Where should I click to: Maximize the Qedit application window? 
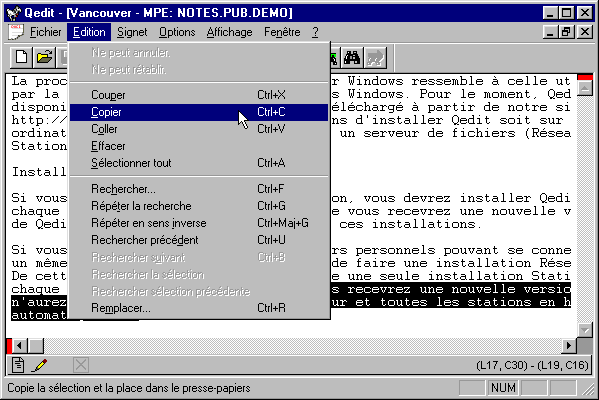tap(566, 13)
